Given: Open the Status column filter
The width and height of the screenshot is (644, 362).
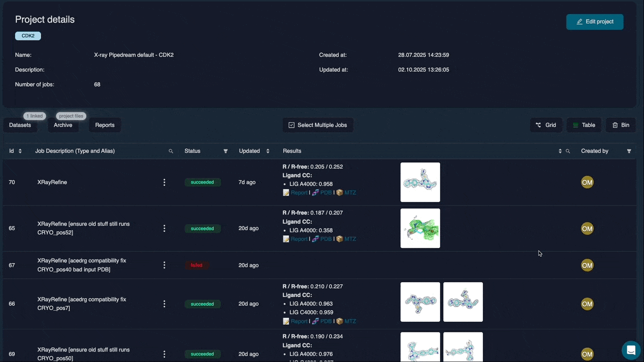Looking at the screenshot, I should [225, 151].
